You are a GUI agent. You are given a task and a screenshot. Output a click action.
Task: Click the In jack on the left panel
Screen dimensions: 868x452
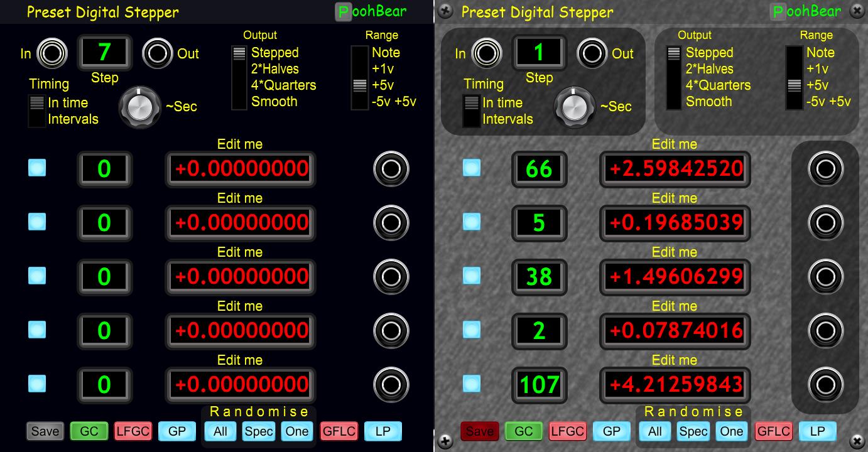coord(52,53)
